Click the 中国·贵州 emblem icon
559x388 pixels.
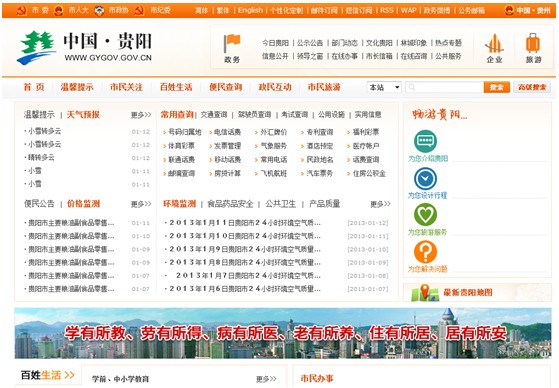point(509,10)
